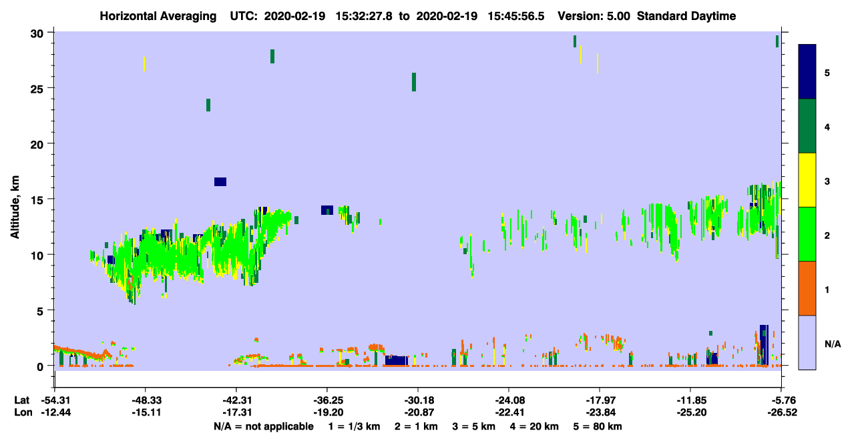Click the dark green color bar segment 4
Viewport: 868px width, 445px height.
pos(807,126)
